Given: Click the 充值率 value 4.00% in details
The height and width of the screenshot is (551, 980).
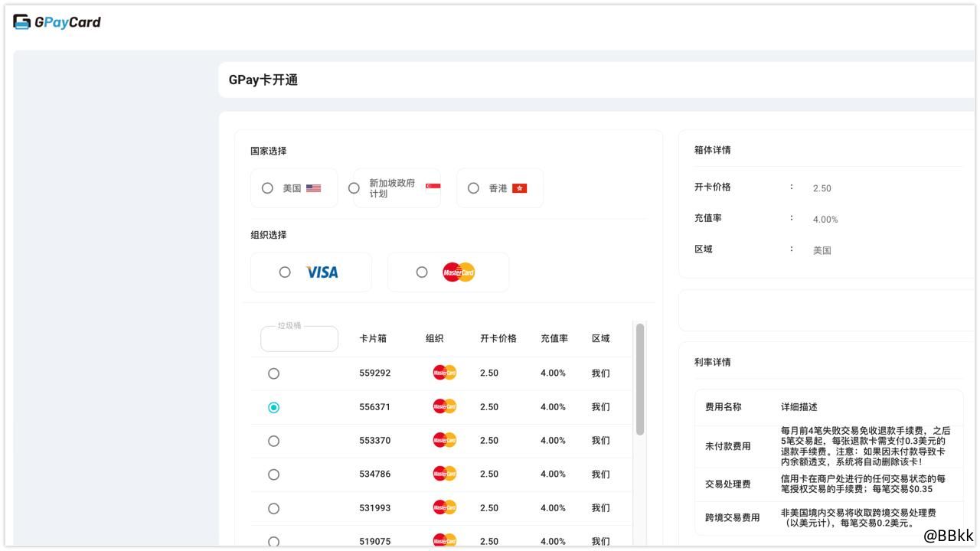Looking at the screenshot, I should (825, 220).
